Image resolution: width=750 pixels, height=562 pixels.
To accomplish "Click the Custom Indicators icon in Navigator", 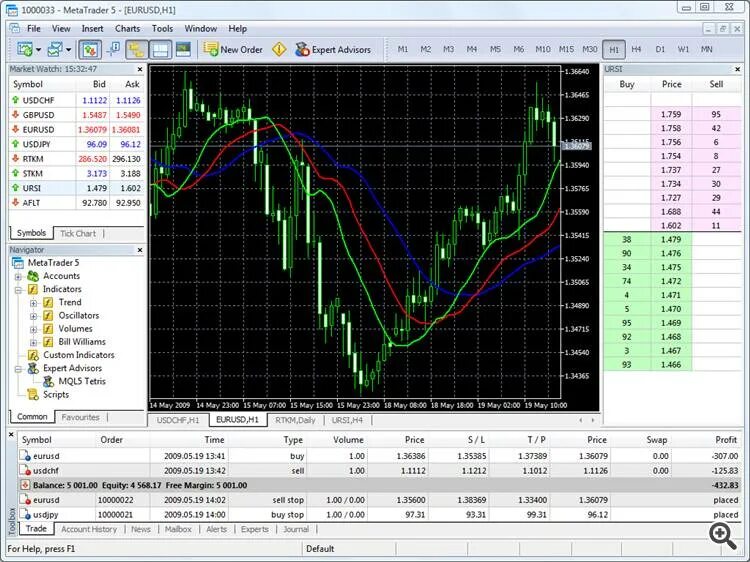I will (x=33, y=355).
